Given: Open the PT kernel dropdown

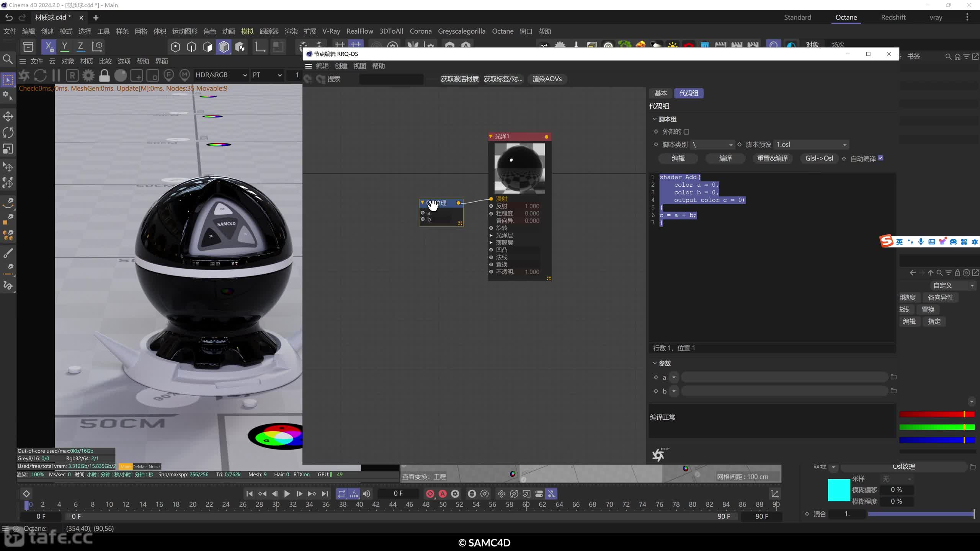Looking at the screenshot, I should 267,75.
